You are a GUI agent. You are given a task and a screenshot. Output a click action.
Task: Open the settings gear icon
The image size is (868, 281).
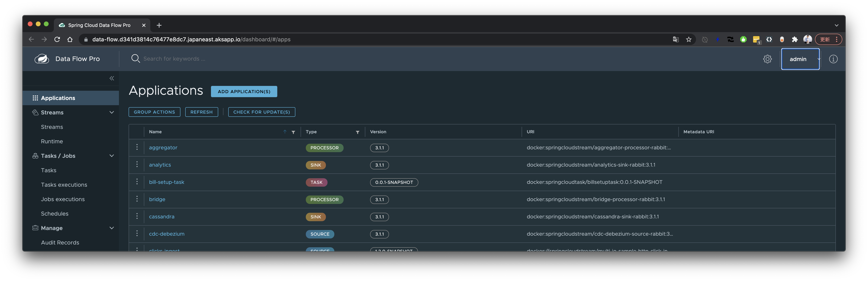(x=767, y=59)
